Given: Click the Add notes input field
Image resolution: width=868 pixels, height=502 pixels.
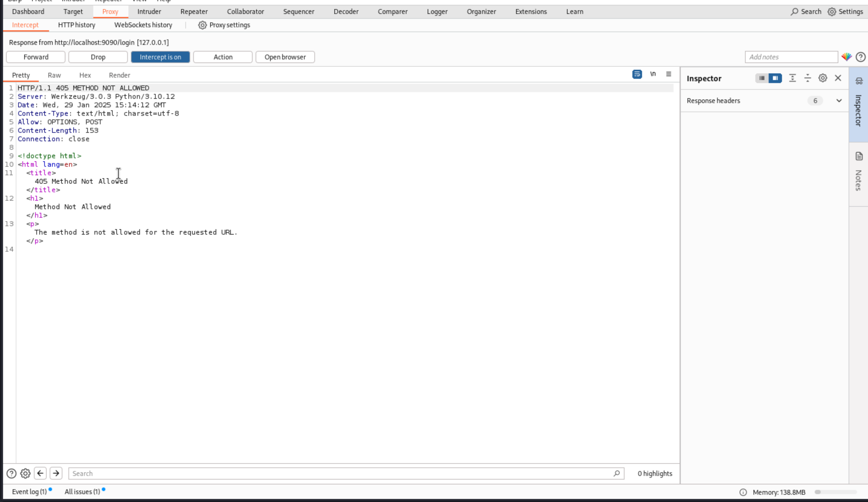Looking at the screenshot, I should coord(791,57).
